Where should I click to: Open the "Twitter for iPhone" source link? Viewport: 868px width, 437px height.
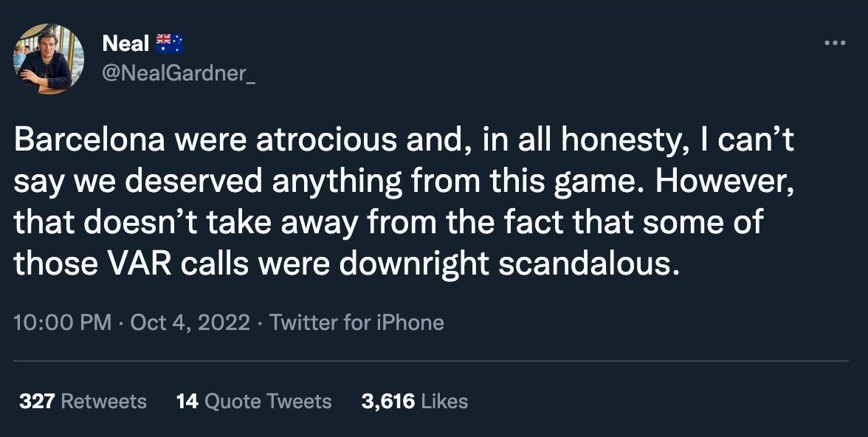coord(356,323)
